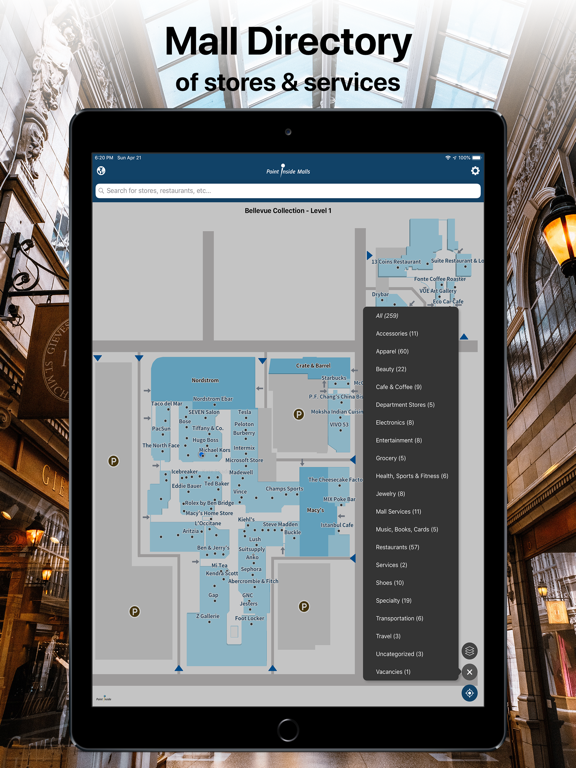Image resolution: width=576 pixels, height=768 pixels.
Task: Tap Abercrombie & Fitch label
Action: click(x=253, y=581)
